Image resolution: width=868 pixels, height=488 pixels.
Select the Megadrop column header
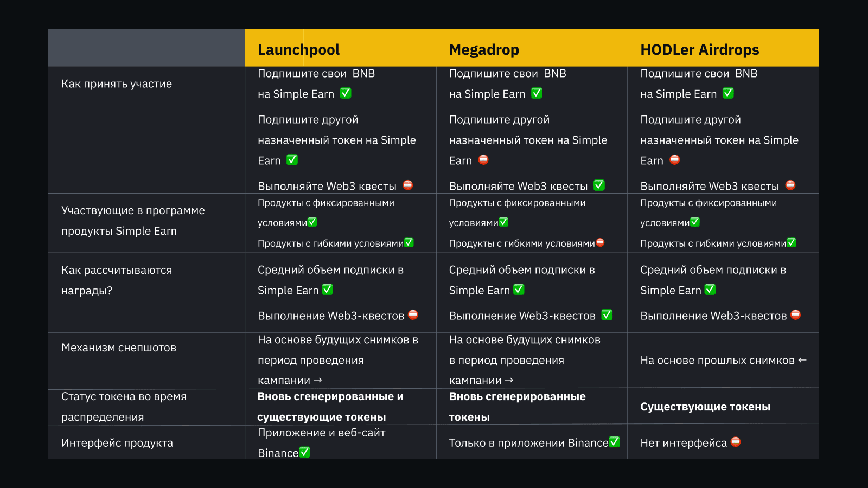(484, 50)
